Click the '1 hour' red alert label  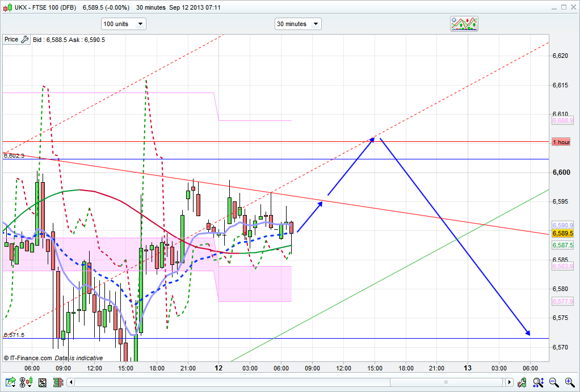[x=561, y=142]
